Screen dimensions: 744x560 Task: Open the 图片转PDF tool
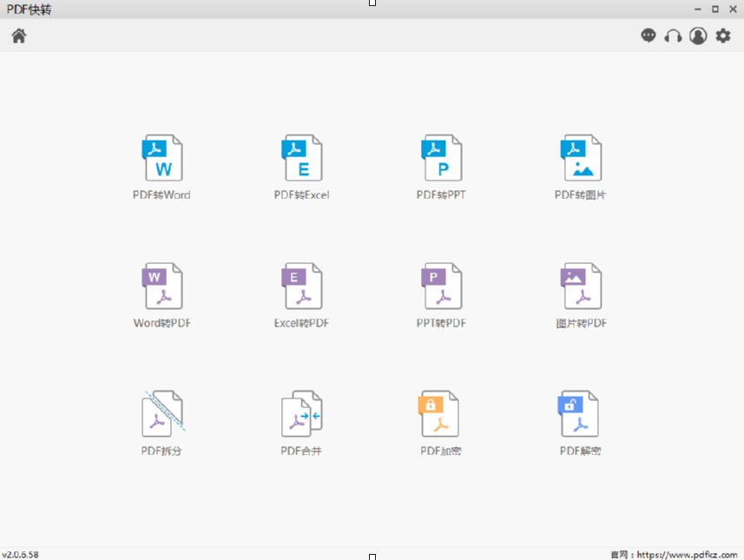(581, 287)
